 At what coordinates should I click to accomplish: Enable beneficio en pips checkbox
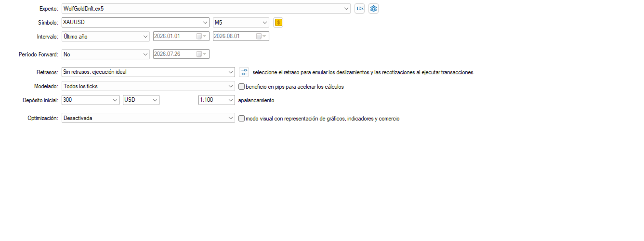click(242, 87)
